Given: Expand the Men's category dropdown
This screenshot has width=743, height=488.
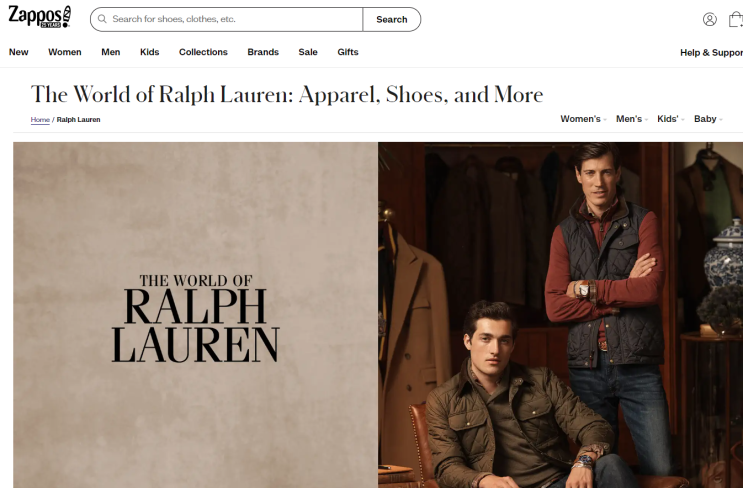Looking at the screenshot, I should pos(632,119).
